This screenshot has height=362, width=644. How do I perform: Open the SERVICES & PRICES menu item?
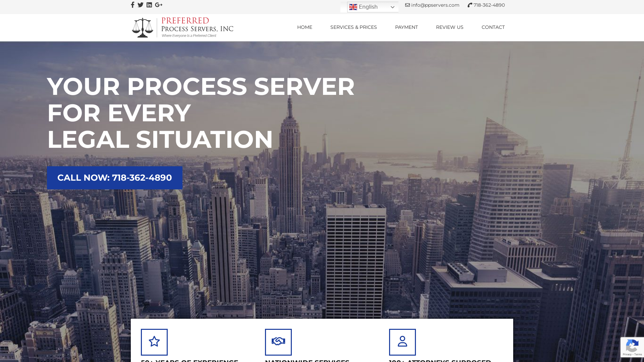point(354,27)
